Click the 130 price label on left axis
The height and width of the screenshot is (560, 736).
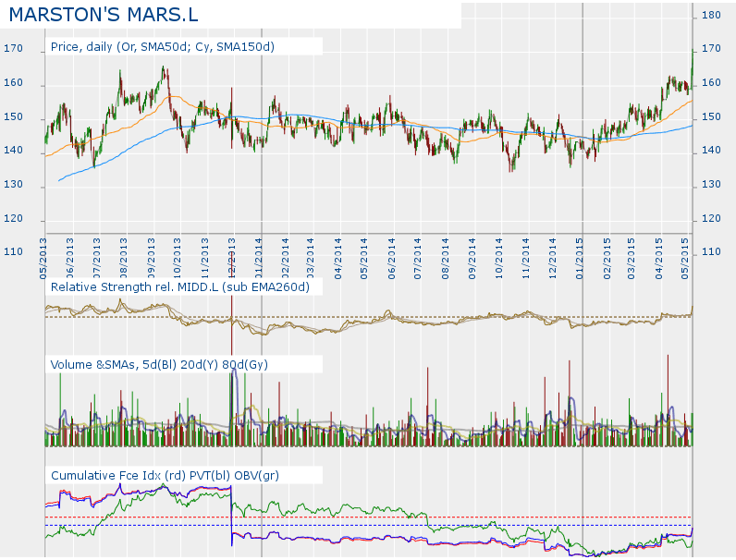[13, 184]
